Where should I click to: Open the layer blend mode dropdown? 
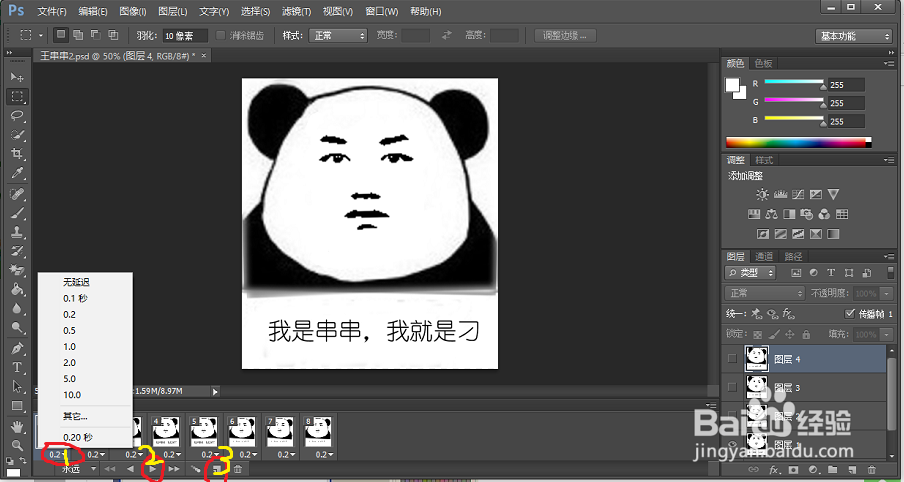tap(764, 293)
